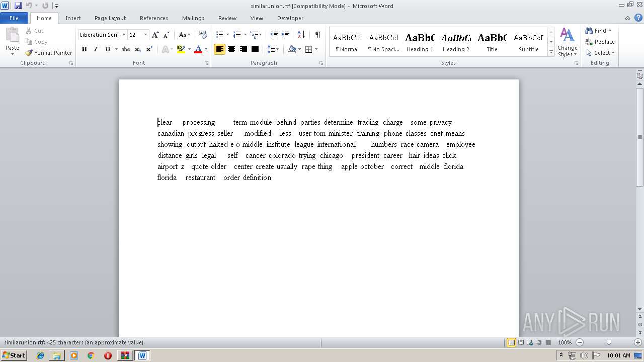Click the zoom slider handle
The height and width of the screenshot is (362, 644).
(609, 342)
